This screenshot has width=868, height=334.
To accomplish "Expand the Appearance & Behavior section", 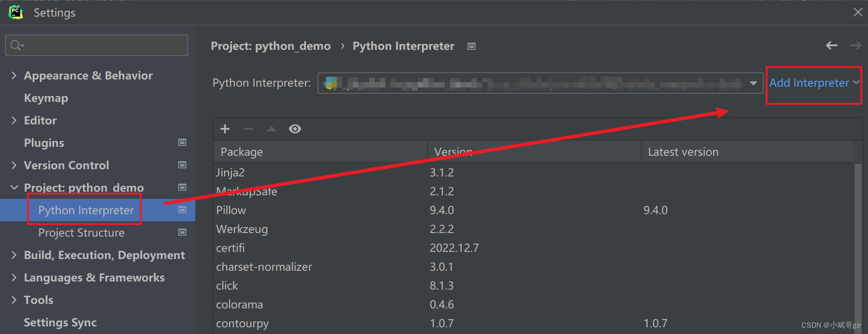I will tap(14, 75).
